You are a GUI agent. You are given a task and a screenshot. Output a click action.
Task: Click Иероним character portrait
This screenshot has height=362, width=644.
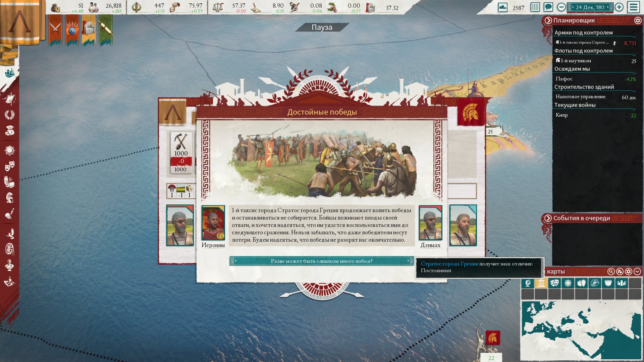point(213,223)
